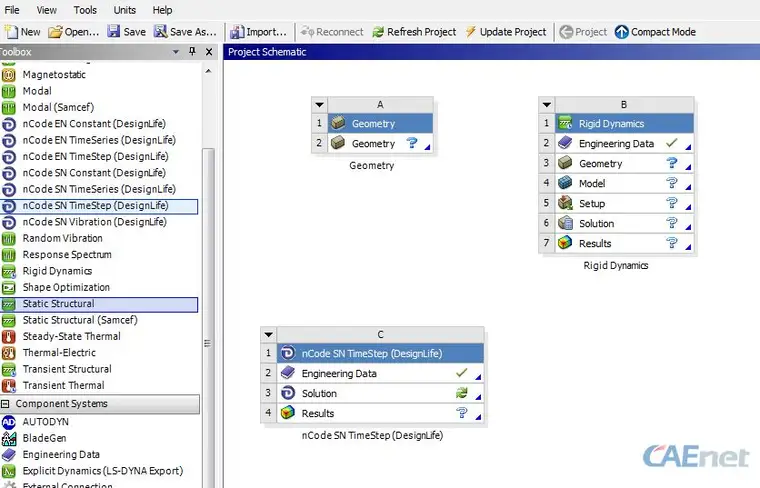Select Random Vibration icon in Toolbox
This screenshot has height=488, width=760.
point(9,238)
